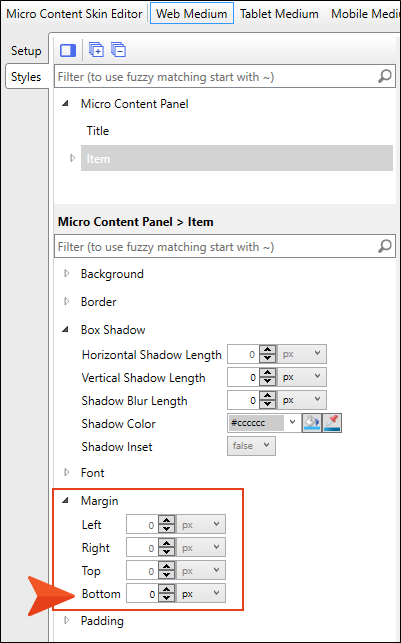Open the Setup tab
The width and height of the screenshot is (401, 643).
tap(26, 51)
